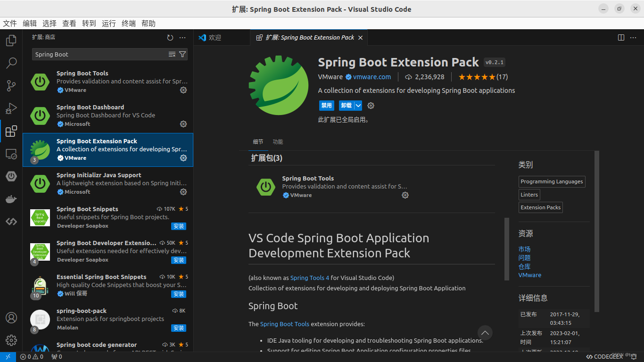
Task: Refresh the extensions marketplace list
Action: tap(170, 38)
